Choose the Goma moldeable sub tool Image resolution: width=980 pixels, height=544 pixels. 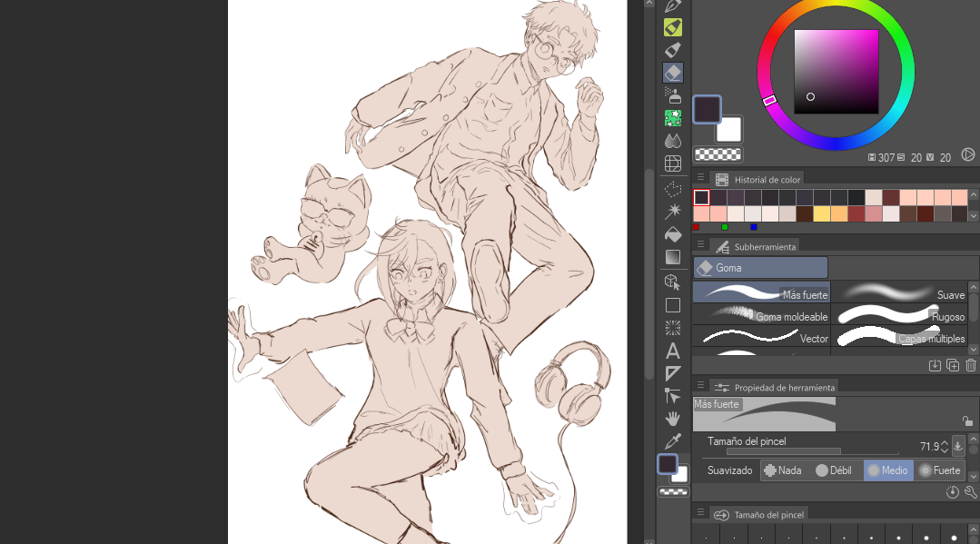[761, 316]
